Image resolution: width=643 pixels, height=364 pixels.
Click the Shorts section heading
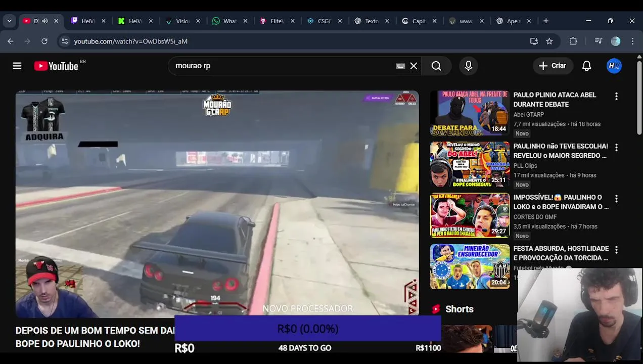[459, 309]
